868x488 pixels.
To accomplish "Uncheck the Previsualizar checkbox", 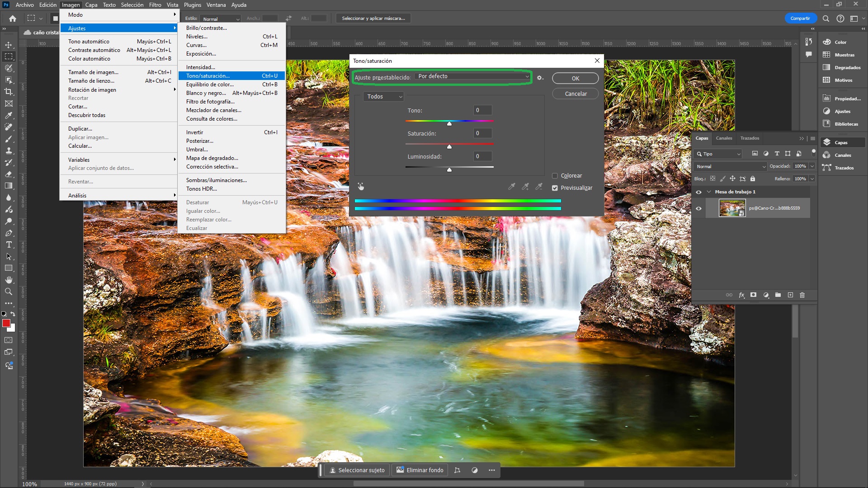I will click(x=555, y=188).
